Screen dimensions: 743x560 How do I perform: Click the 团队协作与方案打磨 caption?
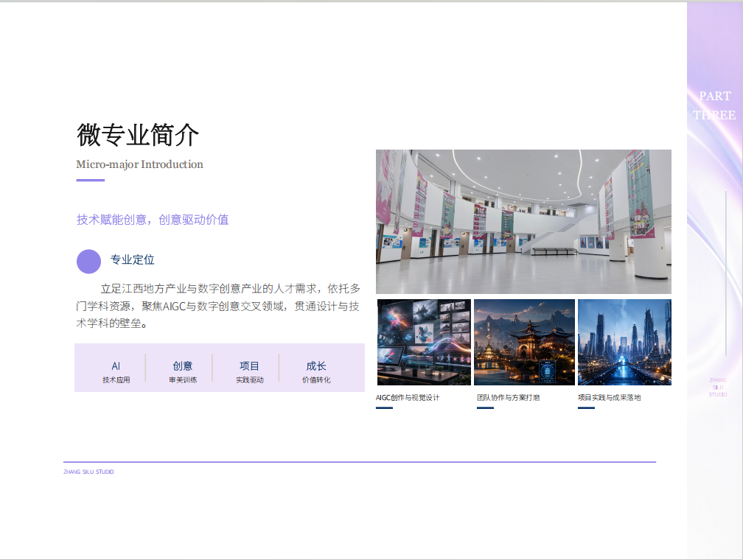pos(509,397)
